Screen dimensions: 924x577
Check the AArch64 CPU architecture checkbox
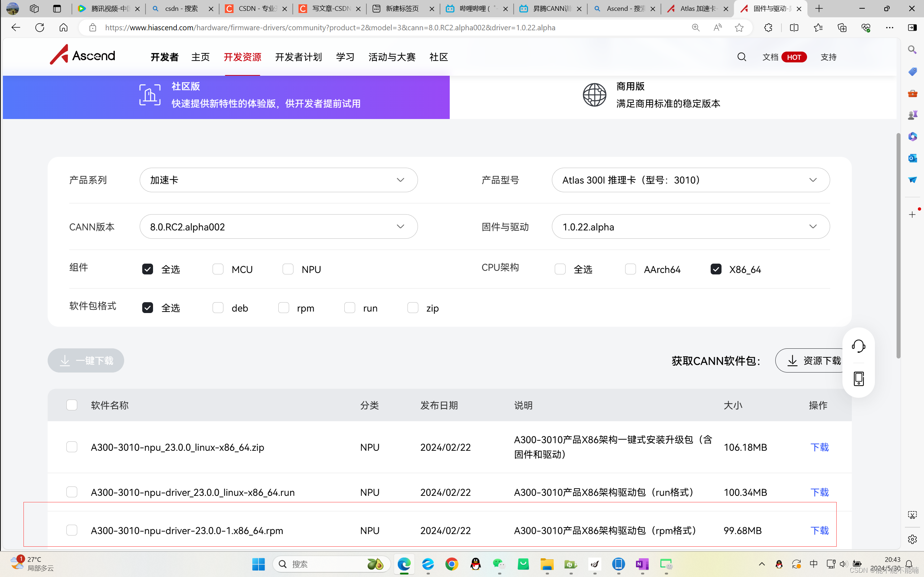[631, 269]
